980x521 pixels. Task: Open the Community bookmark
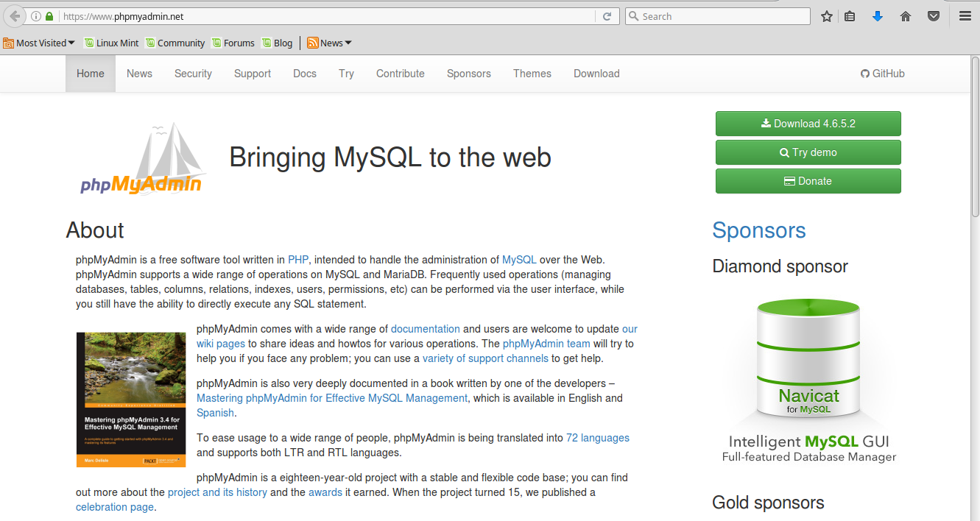coord(175,43)
